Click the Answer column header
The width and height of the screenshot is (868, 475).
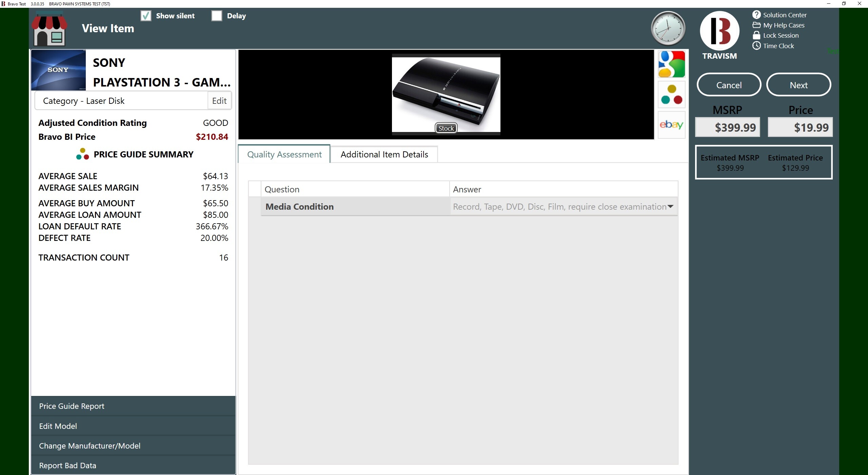(x=564, y=189)
